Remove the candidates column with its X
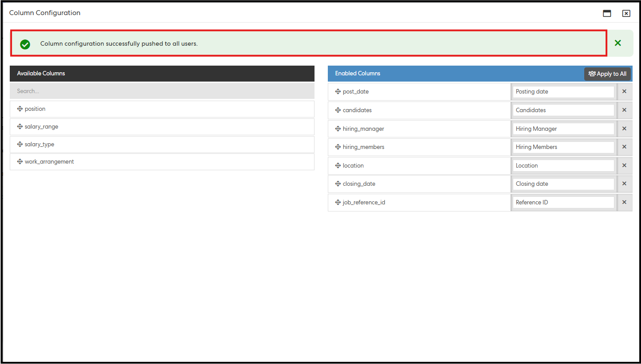Viewport: 641px width, 364px height. (624, 110)
